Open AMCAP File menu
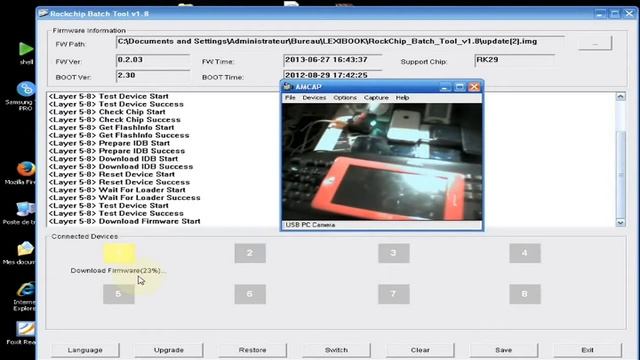The height and width of the screenshot is (360, 640). click(290, 98)
